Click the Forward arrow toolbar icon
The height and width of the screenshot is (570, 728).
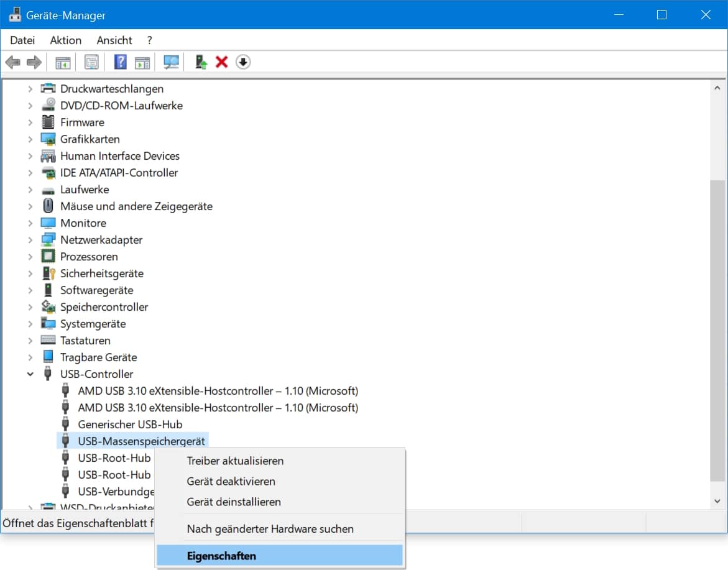(x=34, y=62)
